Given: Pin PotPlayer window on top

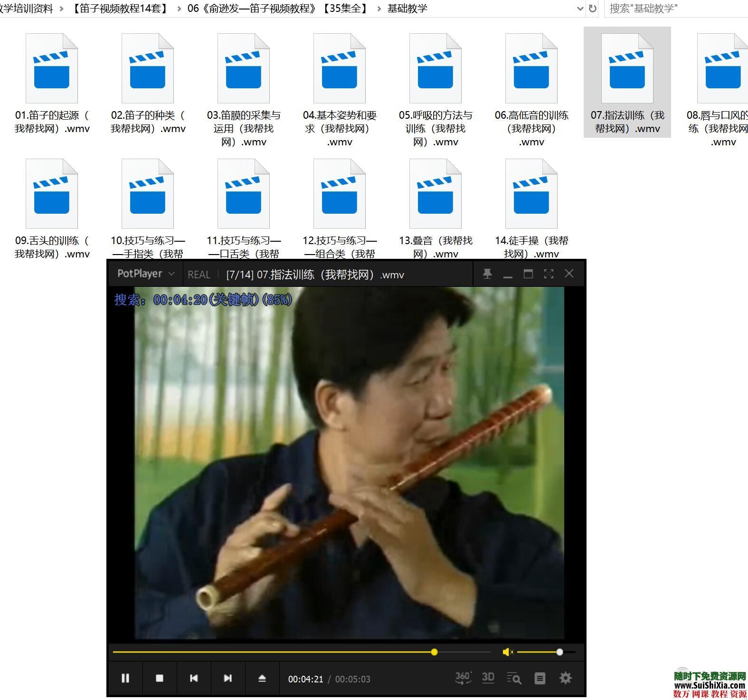Looking at the screenshot, I should tap(487, 274).
